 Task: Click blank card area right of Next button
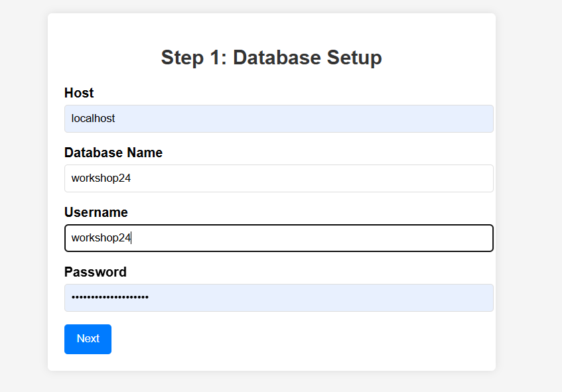(299, 339)
